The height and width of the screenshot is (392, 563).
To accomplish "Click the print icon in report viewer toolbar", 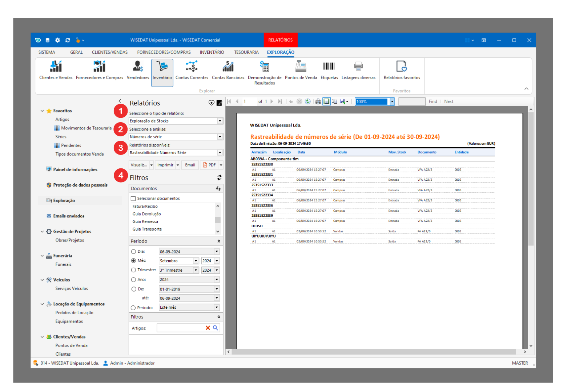I will 318,101.
